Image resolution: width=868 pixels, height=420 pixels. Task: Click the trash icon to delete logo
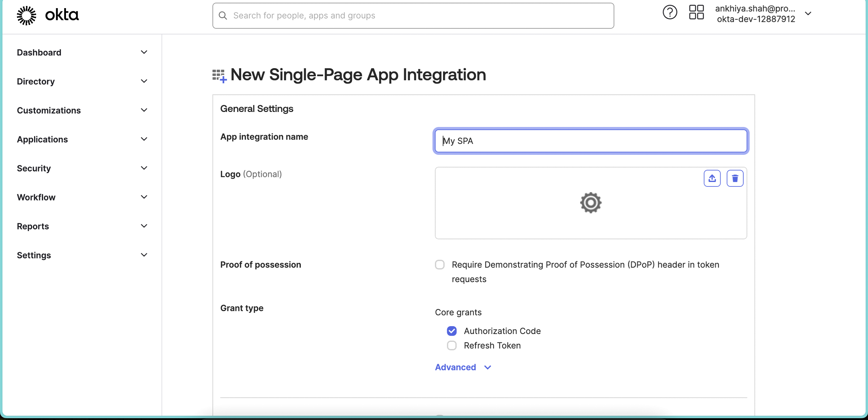pyautogui.click(x=734, y=178)
